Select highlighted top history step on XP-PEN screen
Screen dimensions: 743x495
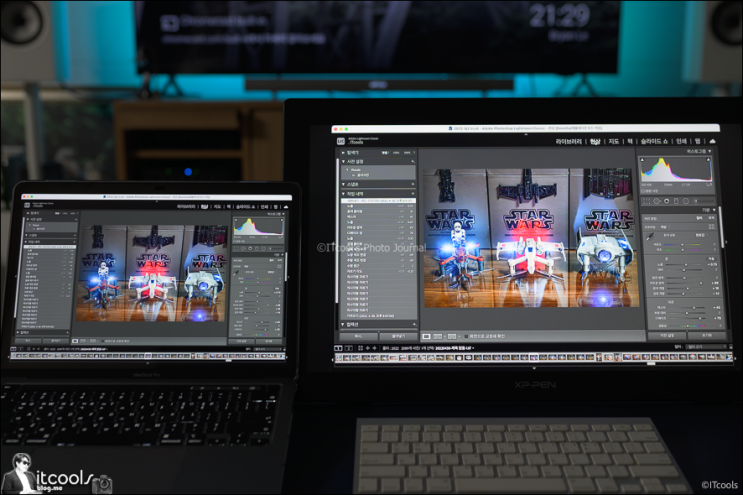point(378,201)
